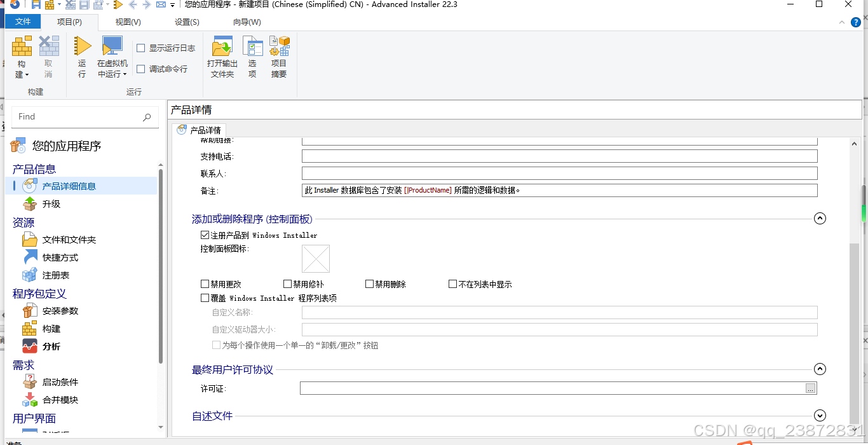The width and height of the screenshot is (868, 445).
Task: Click the 选项 Options ribbon icon
Action: click(x=252, y=46)
